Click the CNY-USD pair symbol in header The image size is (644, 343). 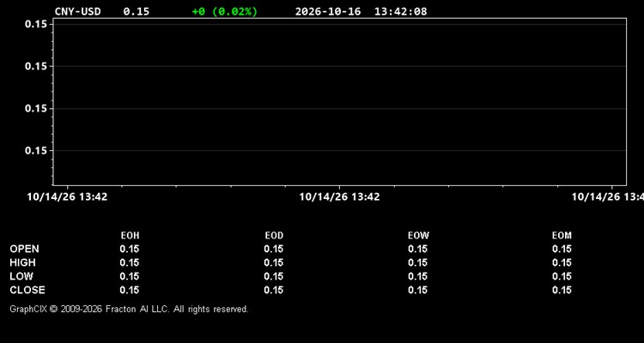point(77,11)
